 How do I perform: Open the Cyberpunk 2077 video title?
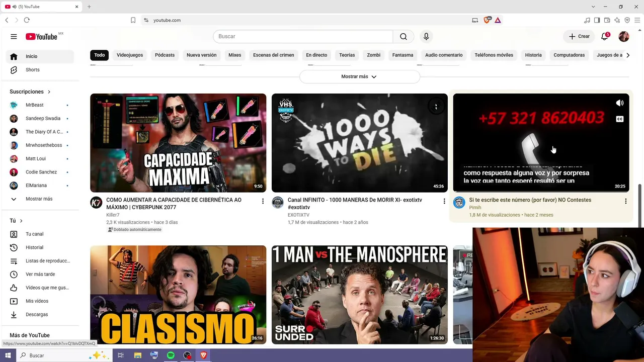174,203
